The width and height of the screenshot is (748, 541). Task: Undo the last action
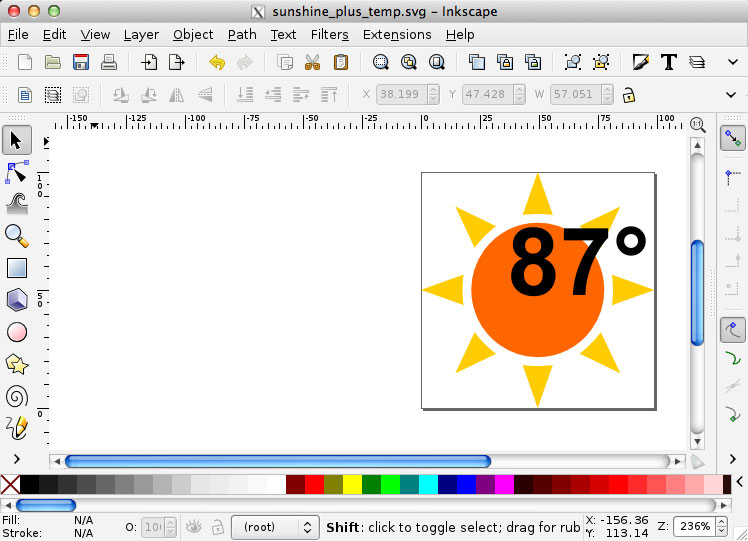click(217, 62)
